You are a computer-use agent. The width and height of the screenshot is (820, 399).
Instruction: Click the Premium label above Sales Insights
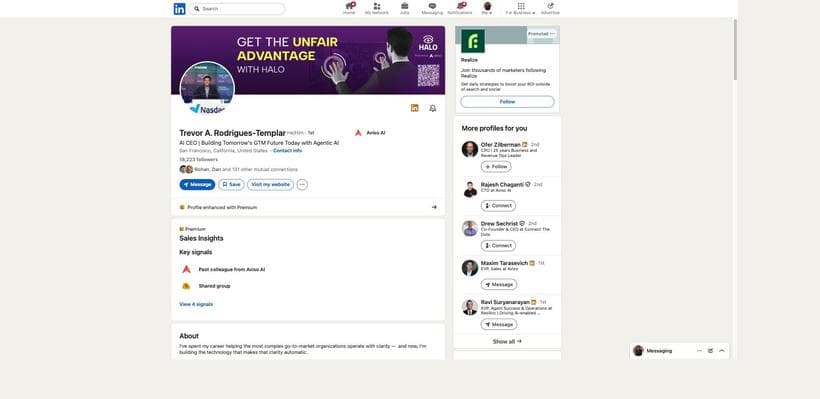click(x=192, y=229)
